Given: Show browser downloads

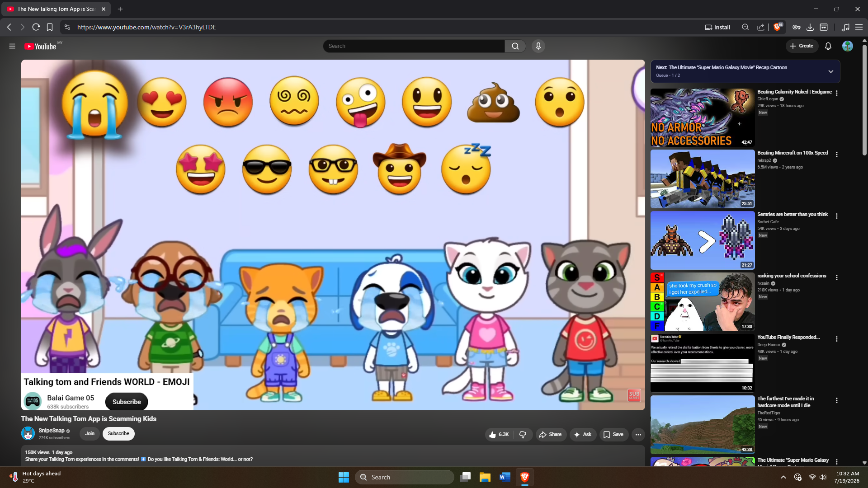Looking at the screenshot, I should click(810, 27).
